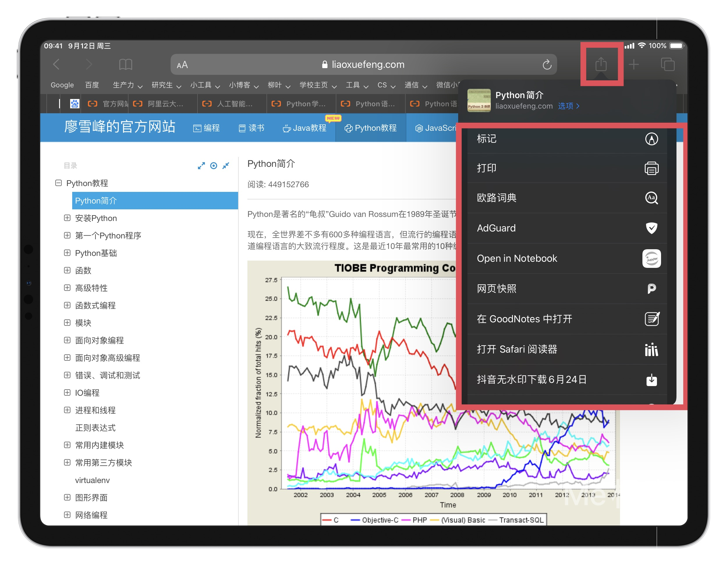
Task: Tap the Safari reader books icon
Action: (651, 349)
